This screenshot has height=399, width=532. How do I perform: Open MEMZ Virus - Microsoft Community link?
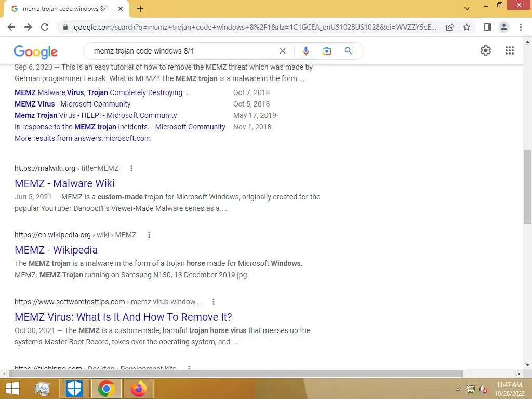73,104
